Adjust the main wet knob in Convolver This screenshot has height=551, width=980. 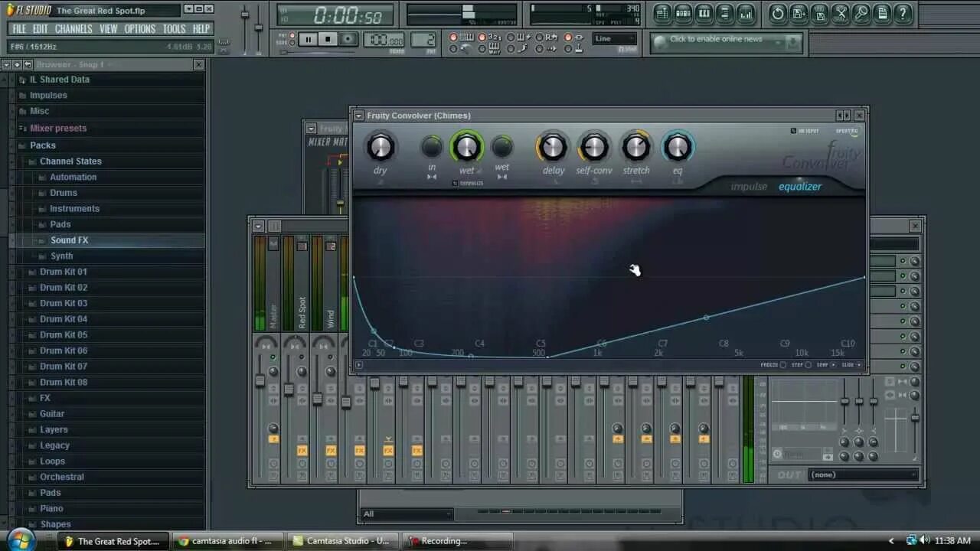coord(467,146)
